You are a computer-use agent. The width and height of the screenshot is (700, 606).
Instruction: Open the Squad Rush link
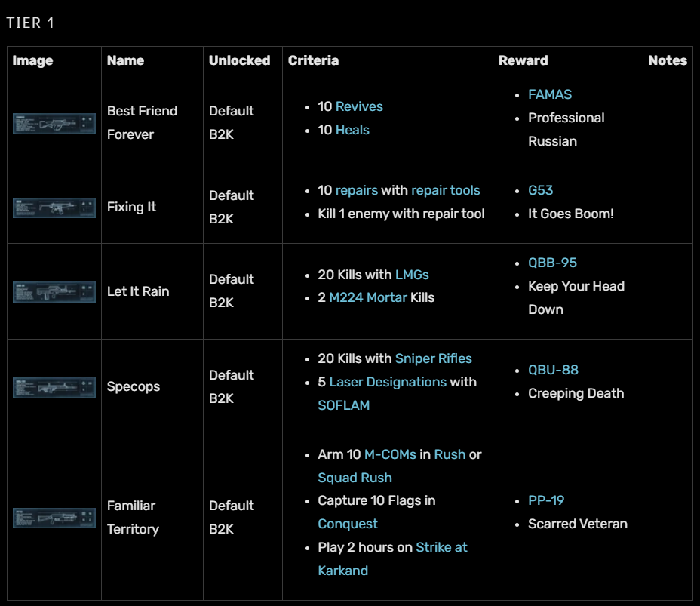pyautogui.click(x=355, y=478)
